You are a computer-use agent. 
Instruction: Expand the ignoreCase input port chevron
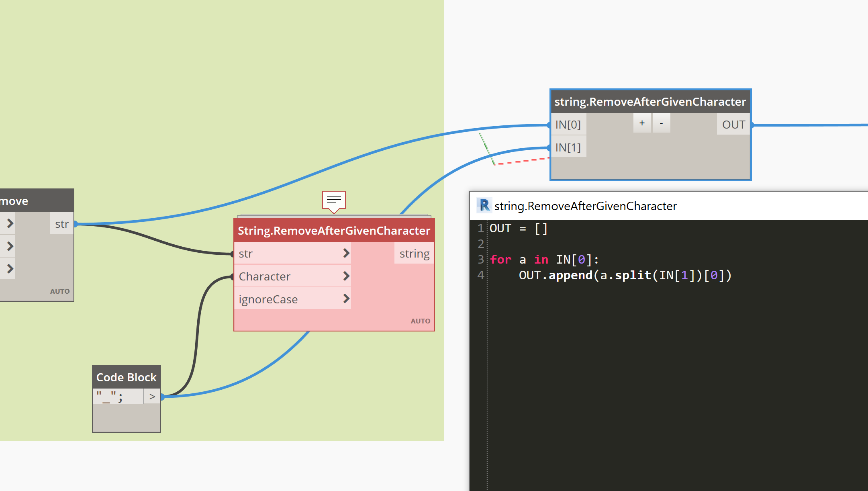[346, 299]
